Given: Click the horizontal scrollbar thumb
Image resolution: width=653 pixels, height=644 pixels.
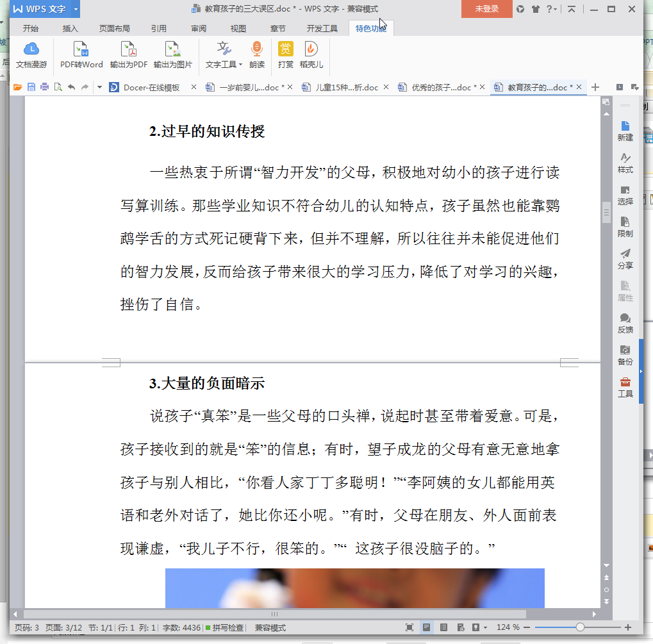Looking at the screenshot, I should point(275,614).
